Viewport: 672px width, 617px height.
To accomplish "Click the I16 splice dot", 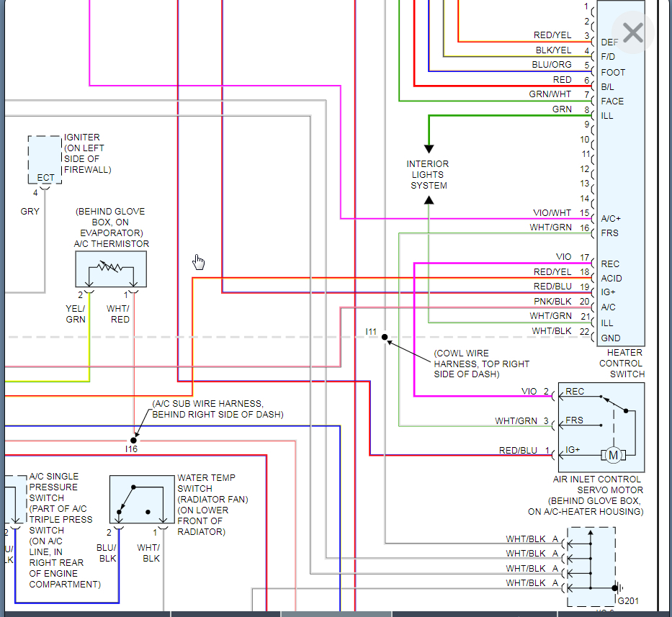I will pyautogui.click(x=134, y=440).
